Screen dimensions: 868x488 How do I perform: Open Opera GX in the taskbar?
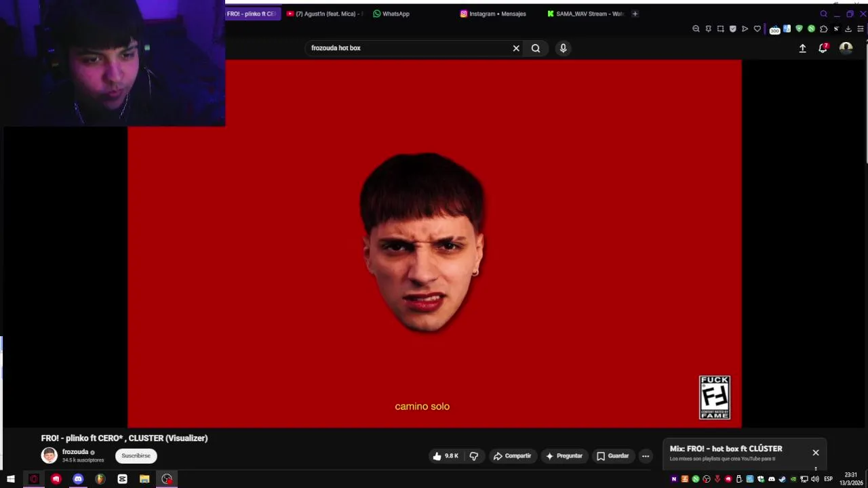click(x=33, y=479)
